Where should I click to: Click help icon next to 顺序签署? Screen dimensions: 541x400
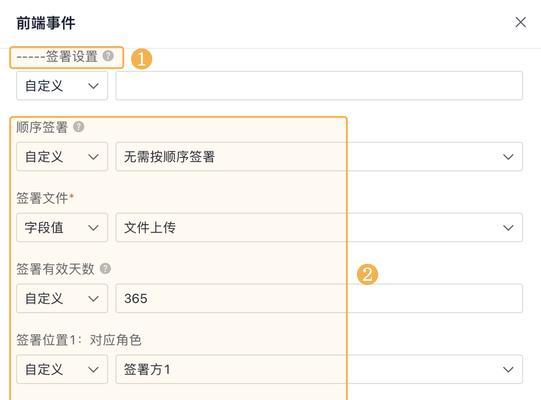coord(79,127)
